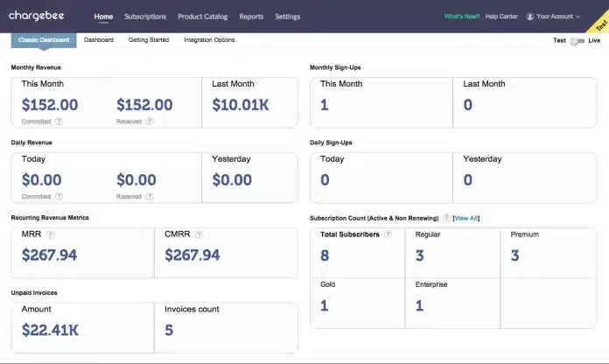Click the user avatar icon

[x=529, y=17]
